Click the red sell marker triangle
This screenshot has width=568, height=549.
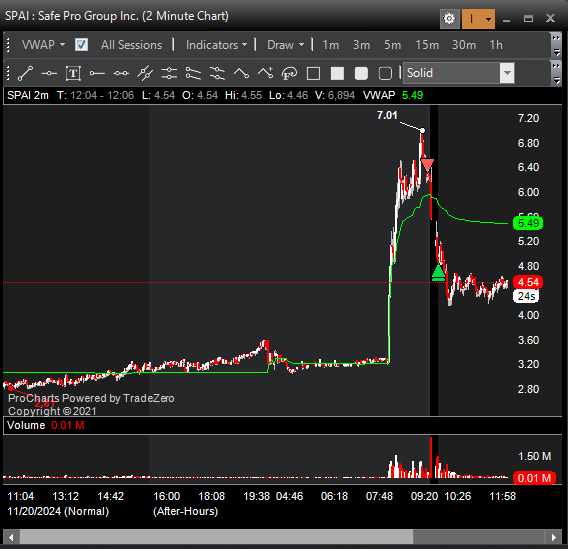tap(427, 165)
